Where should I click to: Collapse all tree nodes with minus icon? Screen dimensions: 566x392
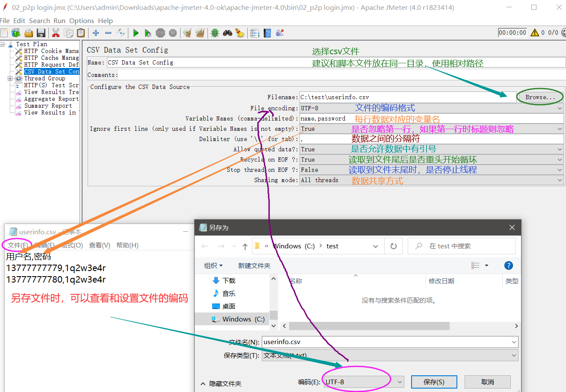coord(108,33)
